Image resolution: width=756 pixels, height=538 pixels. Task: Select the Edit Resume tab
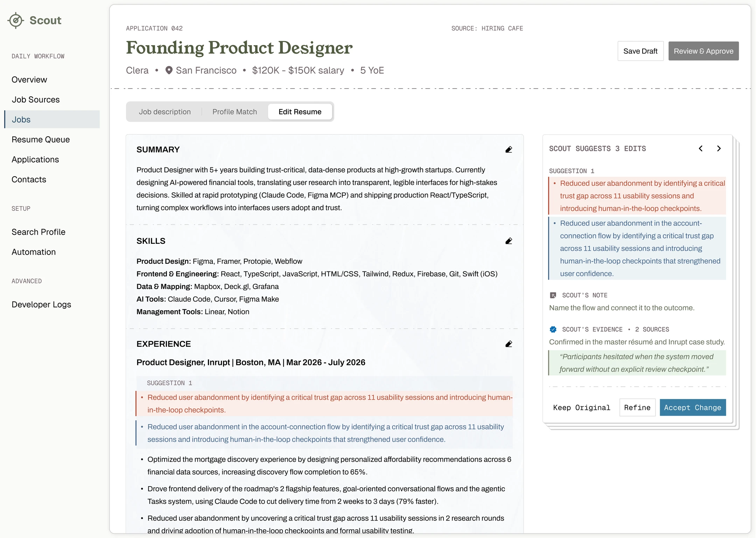pyautogui.click(x=300, y=112)
